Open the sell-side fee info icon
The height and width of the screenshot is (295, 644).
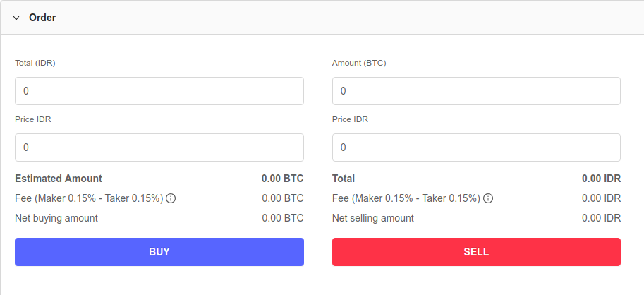(488, 198)
